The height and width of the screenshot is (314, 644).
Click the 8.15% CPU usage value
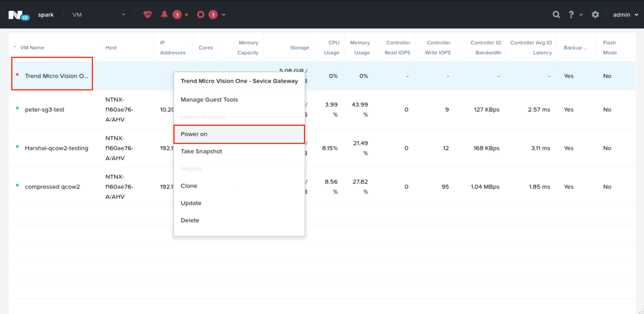(330, 148)
